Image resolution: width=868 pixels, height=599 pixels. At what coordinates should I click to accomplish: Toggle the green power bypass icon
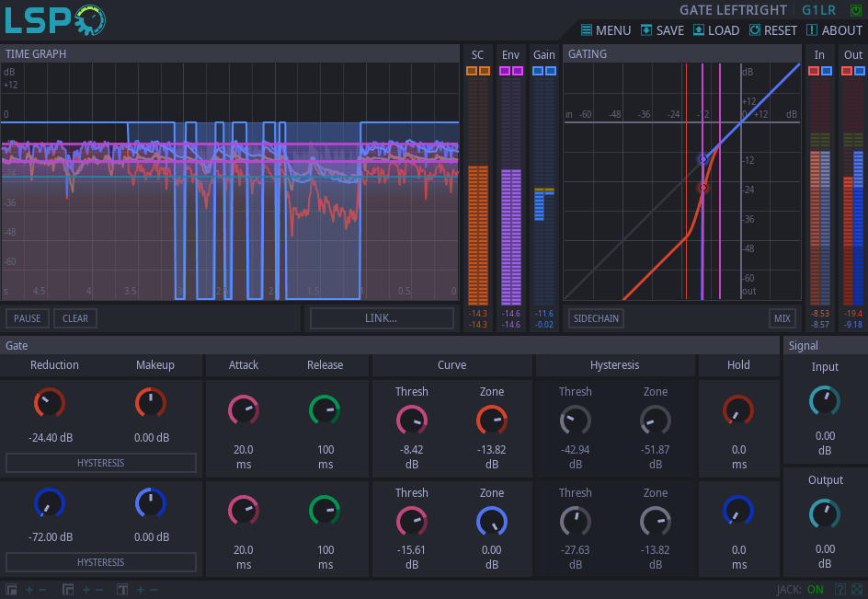point(855,10)
